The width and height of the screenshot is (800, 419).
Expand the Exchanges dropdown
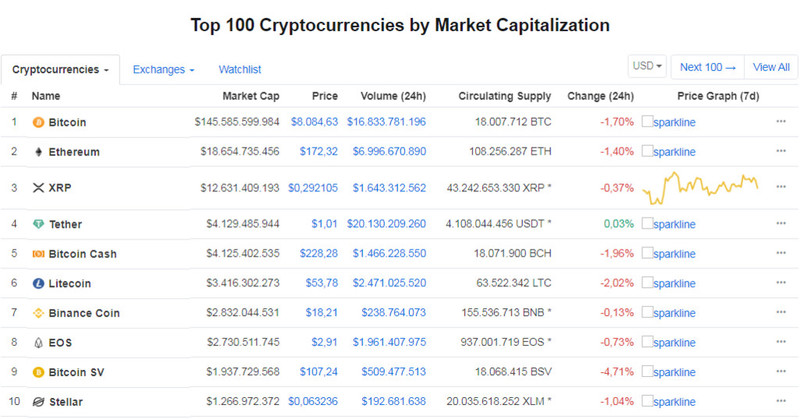click(163, 69)
